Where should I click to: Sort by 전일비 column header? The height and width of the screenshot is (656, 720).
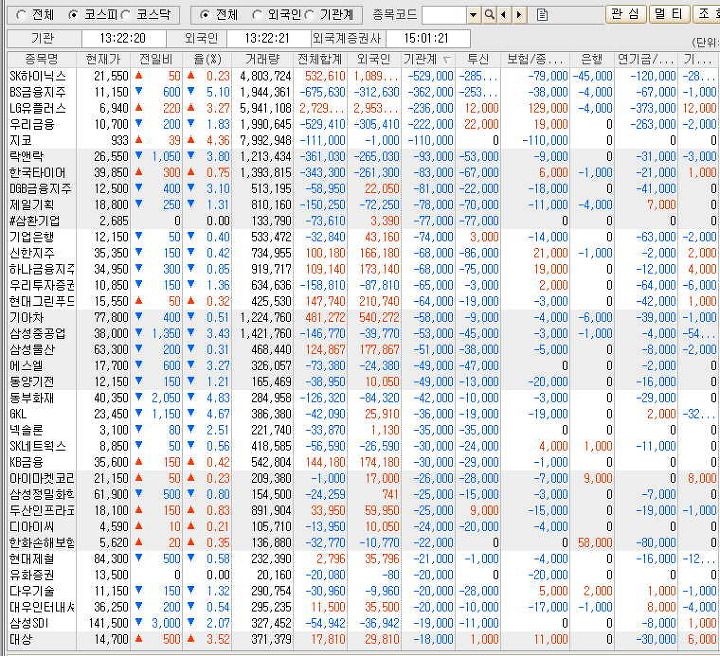pos(156,59)
